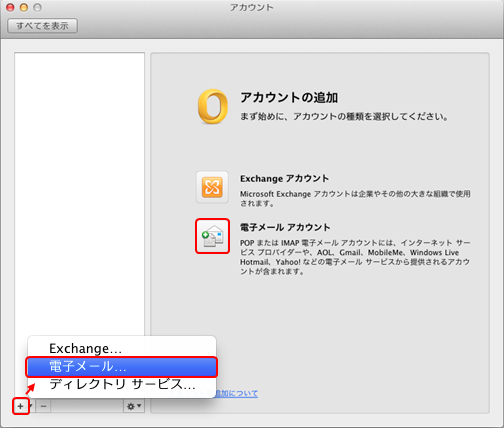
Task: Click the e-mail account envelope icon
Action: 212,236
